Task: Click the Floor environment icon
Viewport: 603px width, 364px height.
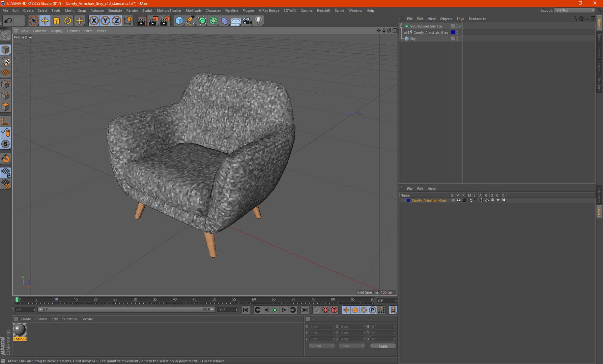Action: click(x=236, y=21)
